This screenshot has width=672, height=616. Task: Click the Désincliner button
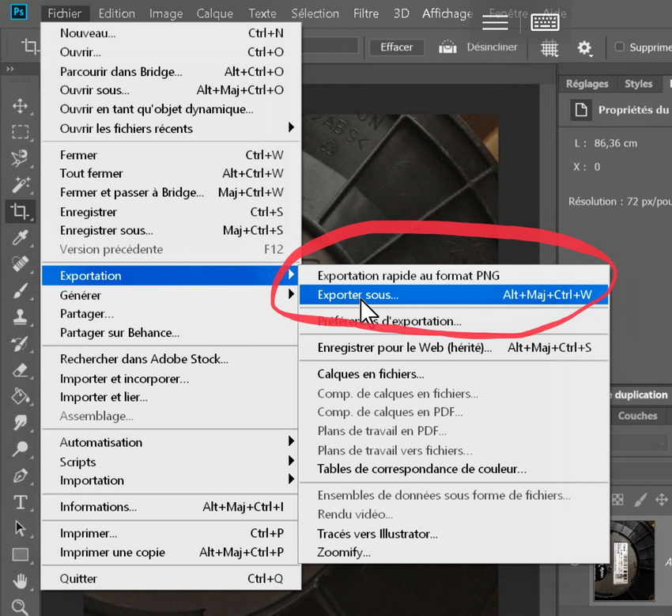pos(492,47)
